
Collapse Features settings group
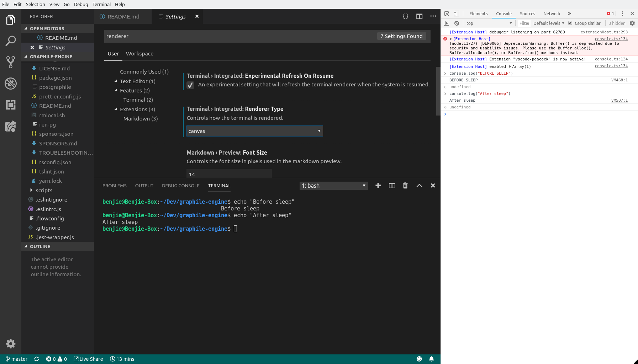tap(116, 90)
